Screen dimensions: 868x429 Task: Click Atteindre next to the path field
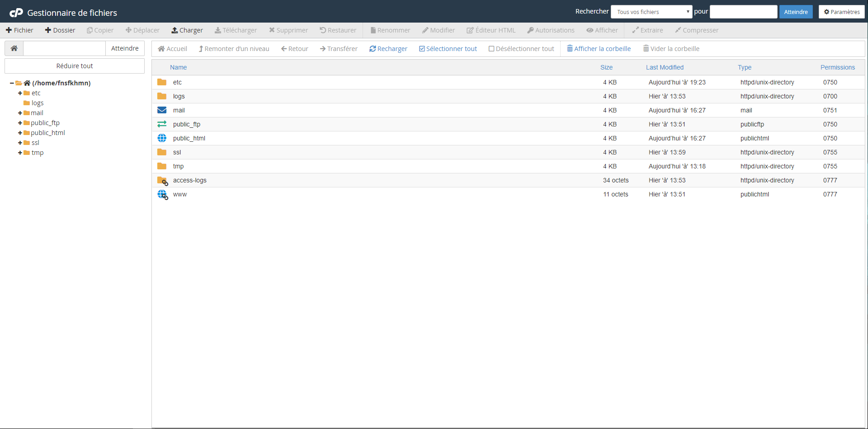(x=125, y=48)
